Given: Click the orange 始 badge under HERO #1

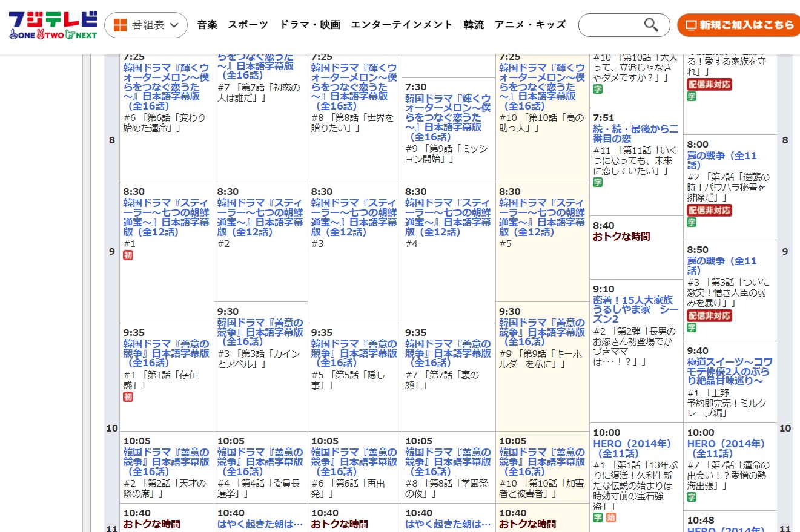Looking at the screenshot, I should 610,517.
